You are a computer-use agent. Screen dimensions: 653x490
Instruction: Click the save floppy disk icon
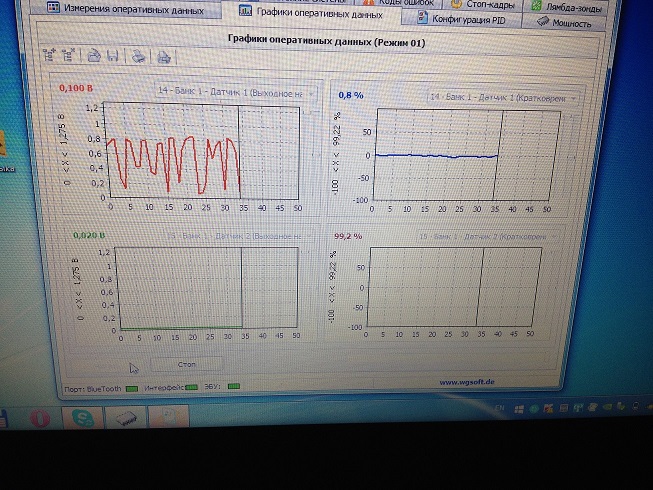click(x=110, y=57)
